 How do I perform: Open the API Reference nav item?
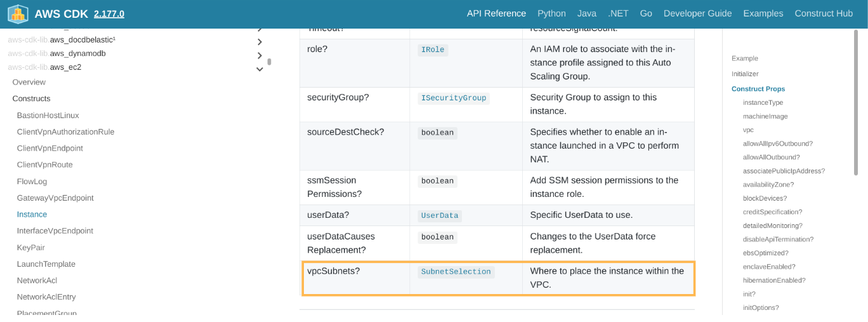[496, 13]
